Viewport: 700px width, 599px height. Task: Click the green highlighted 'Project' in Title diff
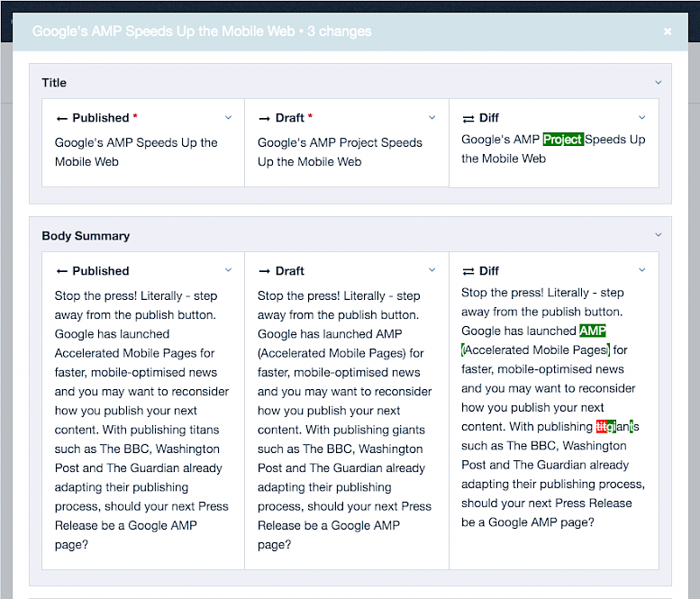pos(563,140)
